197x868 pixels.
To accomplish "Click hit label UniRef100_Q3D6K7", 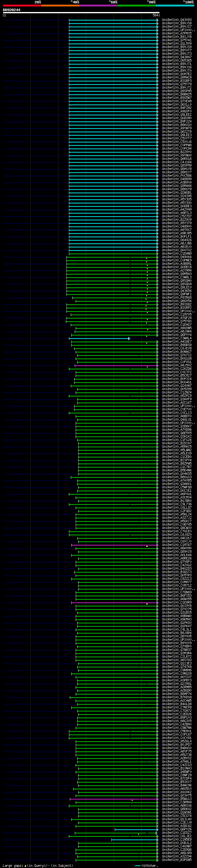I will (177, 426).
